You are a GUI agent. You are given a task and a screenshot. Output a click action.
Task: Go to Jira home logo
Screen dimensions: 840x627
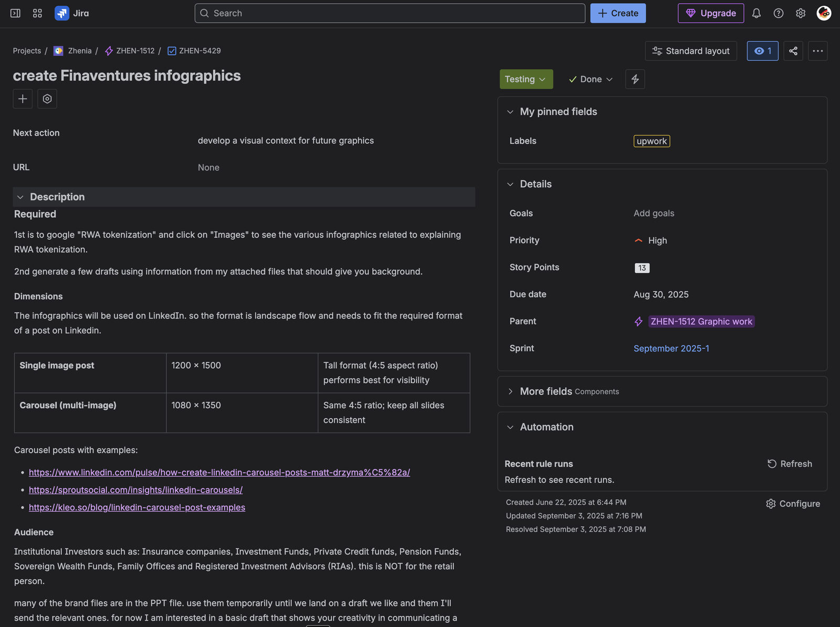[x=72, y=13]
